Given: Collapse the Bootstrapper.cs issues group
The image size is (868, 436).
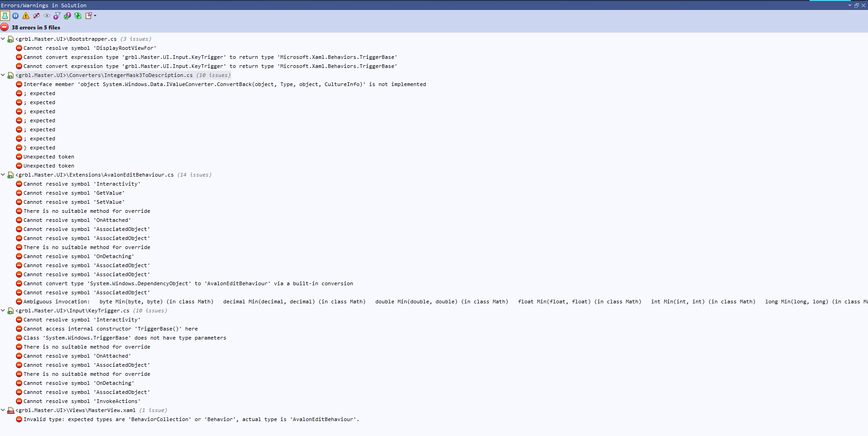Looking at the screenshot, I should point(3,39).
